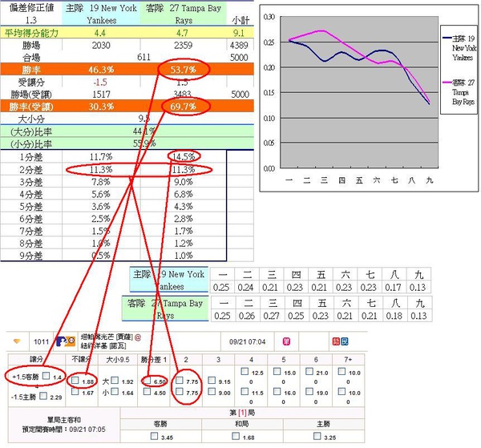Click the 大小9.5 column header

[x=118, y=359]
